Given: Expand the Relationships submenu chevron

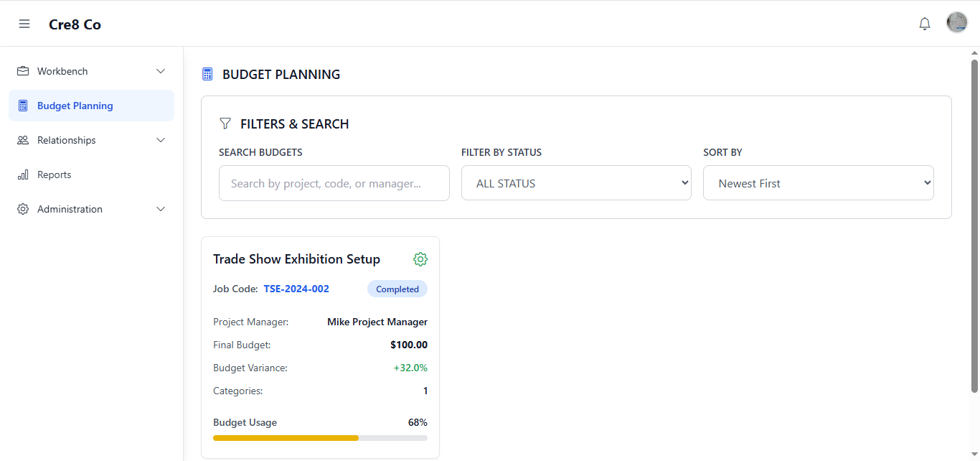Looking at the screenshot, I should 161,140.
